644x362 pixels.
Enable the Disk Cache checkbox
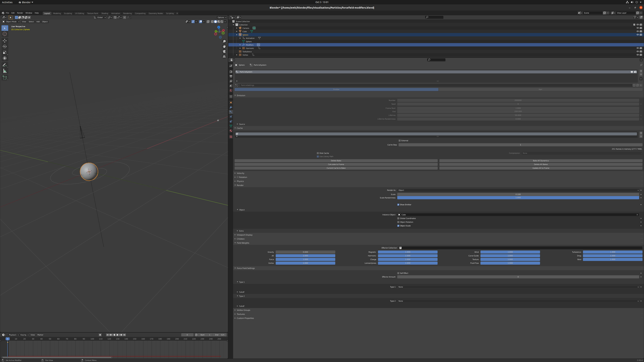click(x=318, y=153)
